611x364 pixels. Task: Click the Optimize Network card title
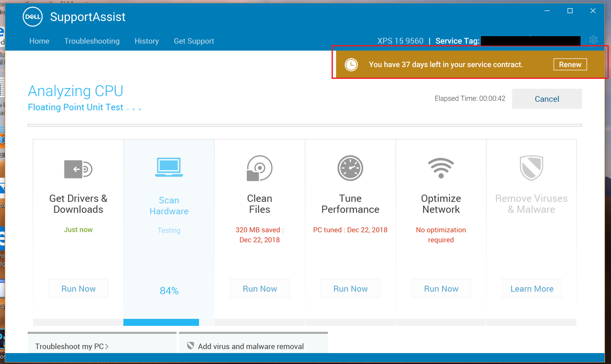coord(441,204)
